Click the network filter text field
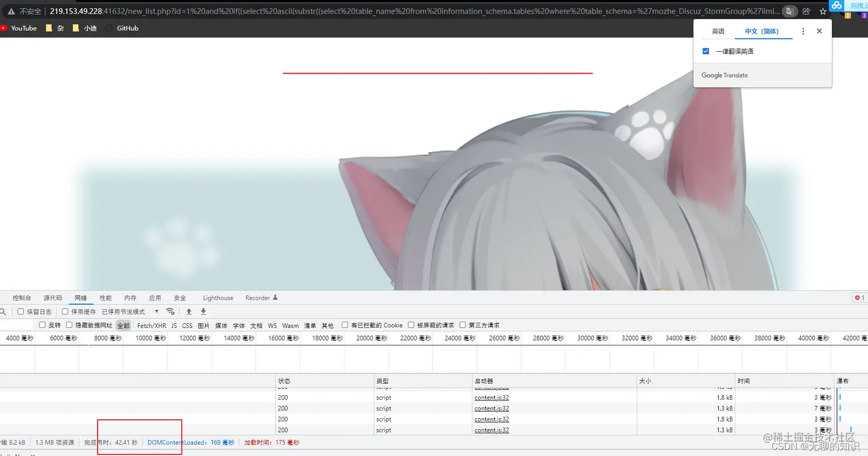This screenshot has height=456, width=868. 17,325
